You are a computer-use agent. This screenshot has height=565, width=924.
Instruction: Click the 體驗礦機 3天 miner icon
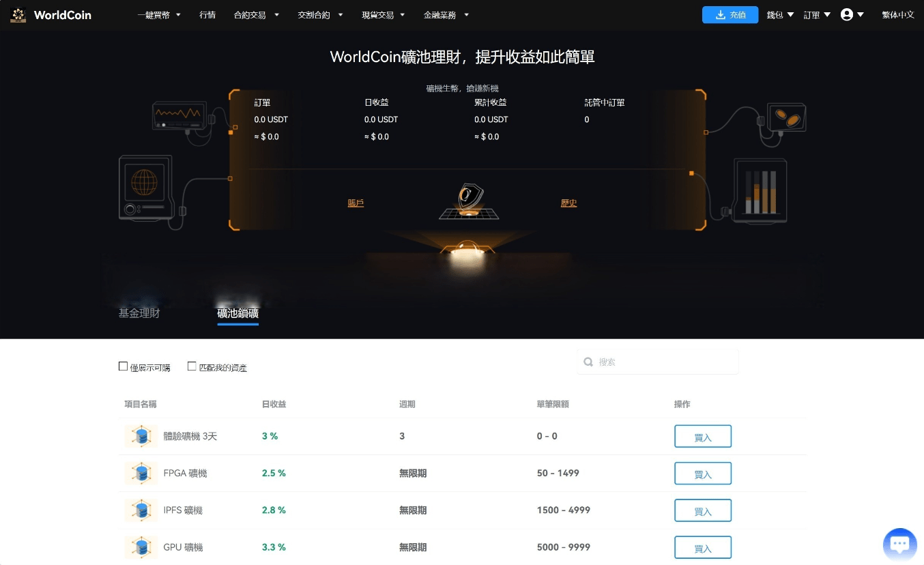(x=142, y=436)
